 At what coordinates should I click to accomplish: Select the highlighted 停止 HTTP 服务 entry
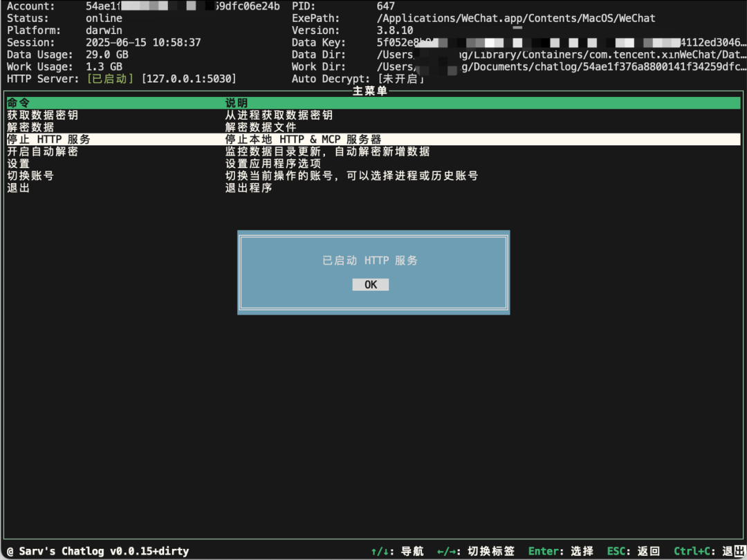coord(50,139)
